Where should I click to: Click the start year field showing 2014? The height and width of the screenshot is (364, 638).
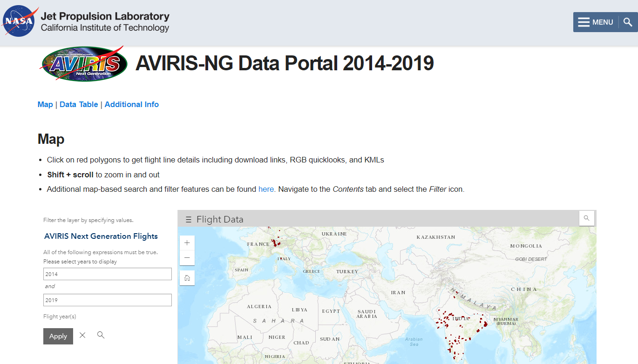click(108, 274)
